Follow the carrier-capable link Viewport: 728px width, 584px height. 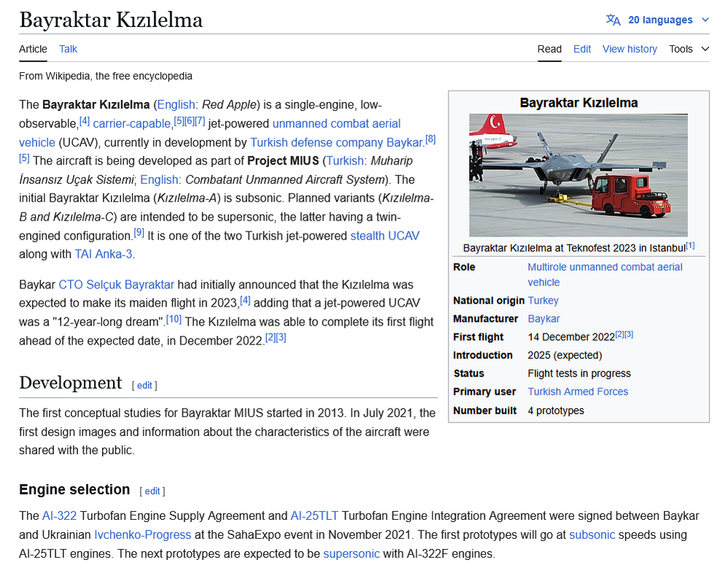click(x=132, y=123)
